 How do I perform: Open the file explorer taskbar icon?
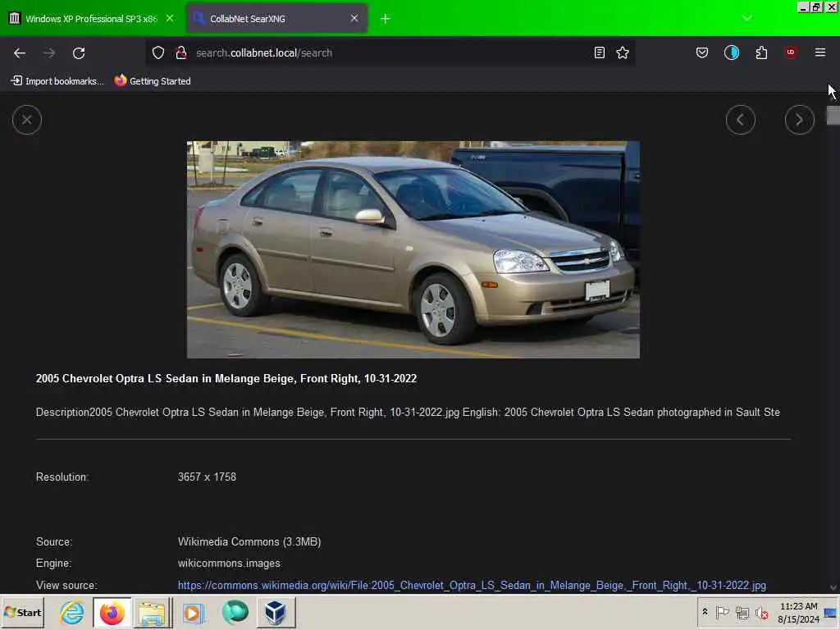pyautogui.click(x=152, y=612)
